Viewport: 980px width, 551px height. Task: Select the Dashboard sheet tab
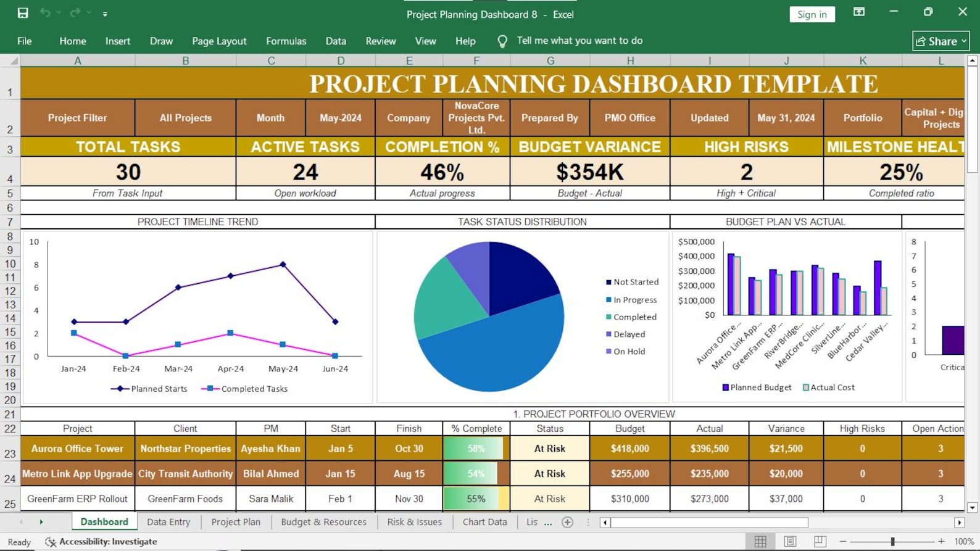(x=104, y=522)
